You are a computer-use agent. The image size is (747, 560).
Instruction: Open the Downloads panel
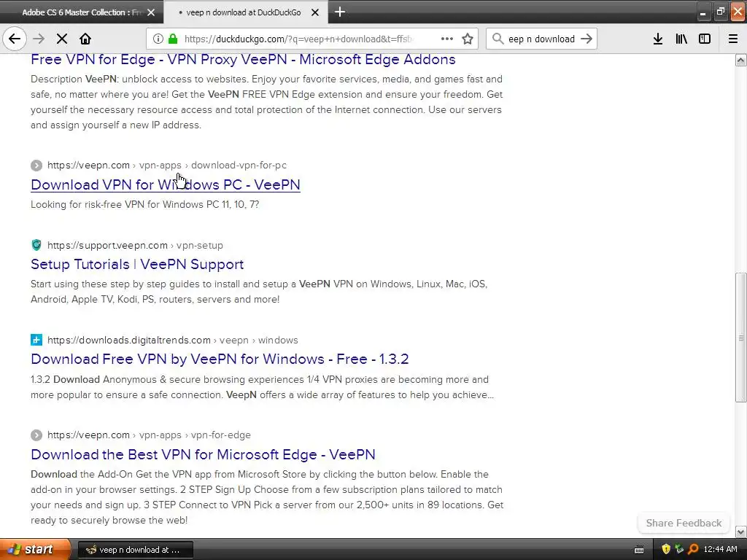click(x=658, y=39)
